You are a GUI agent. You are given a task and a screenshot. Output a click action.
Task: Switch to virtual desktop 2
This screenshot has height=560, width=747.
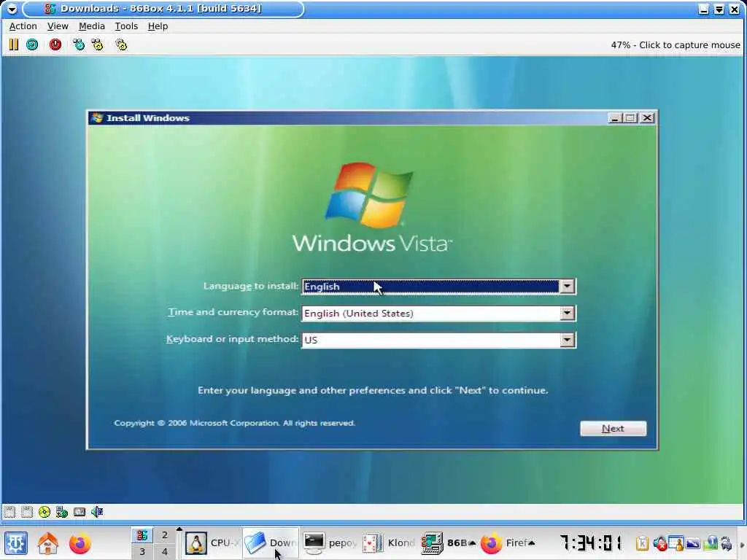(165, 534)
